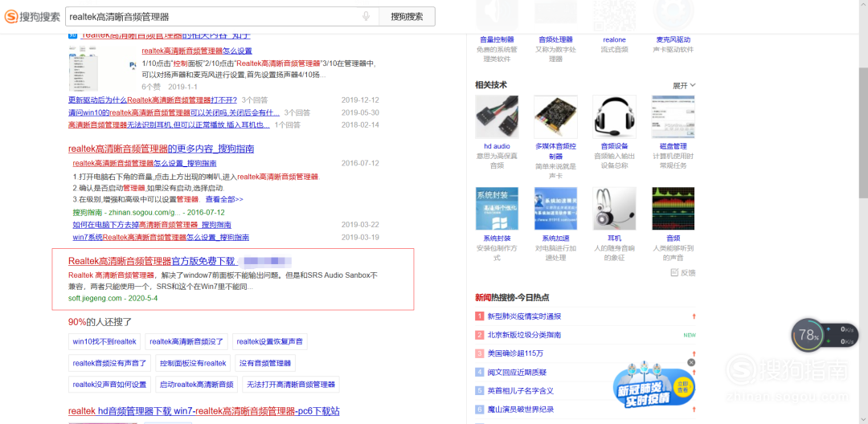Open hot news 北京新版垃圾分类指南

[524, 335]
